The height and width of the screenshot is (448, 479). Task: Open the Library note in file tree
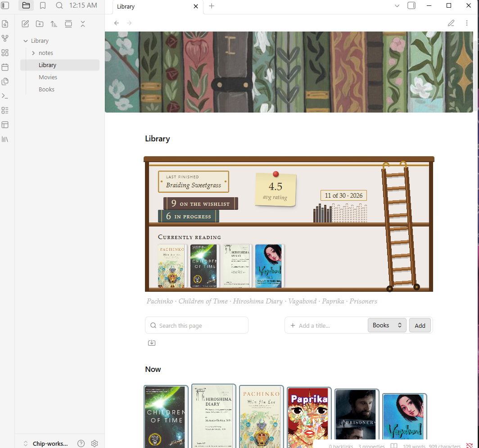click(60, 65)
